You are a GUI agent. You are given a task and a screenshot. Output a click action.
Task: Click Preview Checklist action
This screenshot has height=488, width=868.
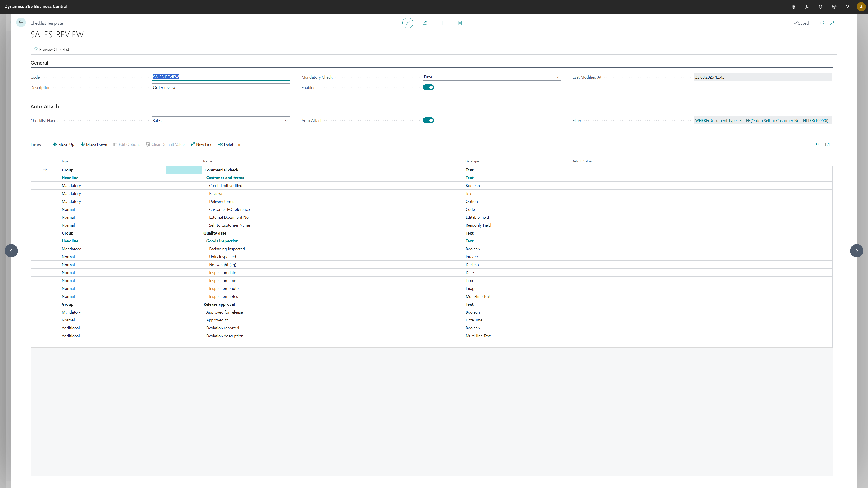tap(52, 49)
